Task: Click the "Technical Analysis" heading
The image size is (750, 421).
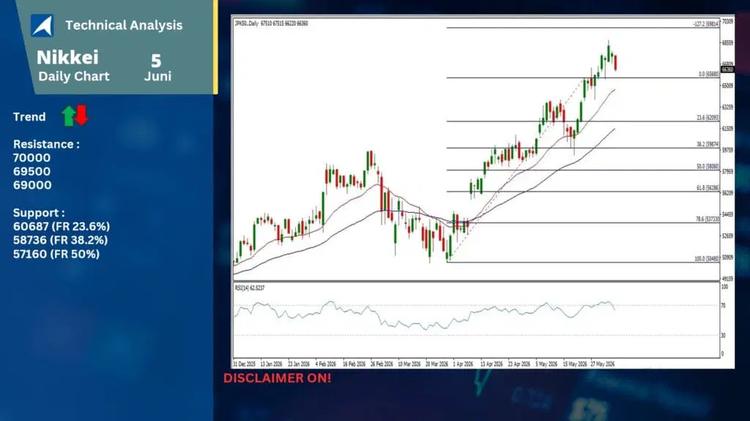Action: [x=124, y=25]
